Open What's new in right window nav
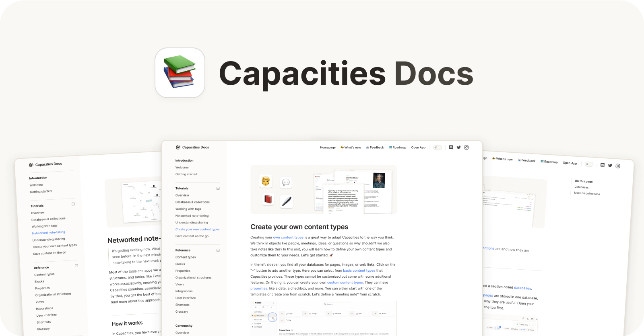The image size is (644, 336). click(502, 159)
